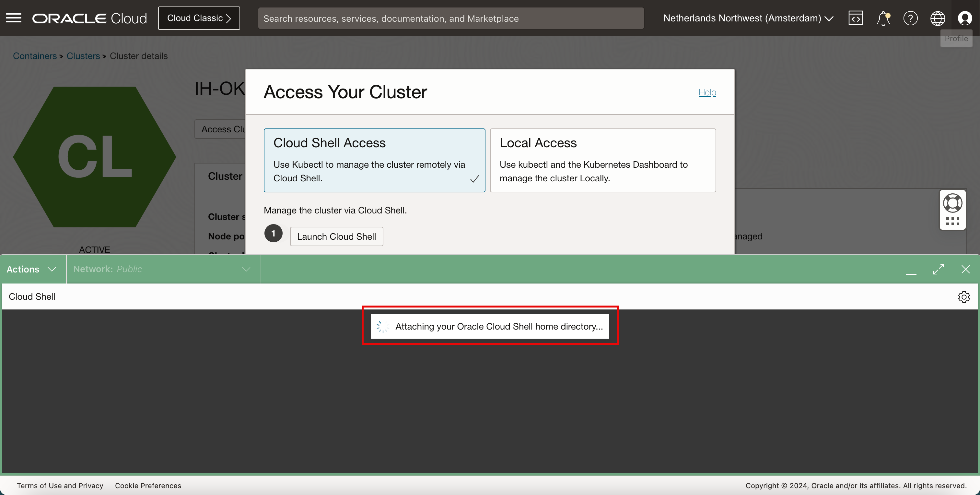This screenshot has height=495, width=980.
Task: Open the Help link in dialog
Action: (x=707, y=92)
